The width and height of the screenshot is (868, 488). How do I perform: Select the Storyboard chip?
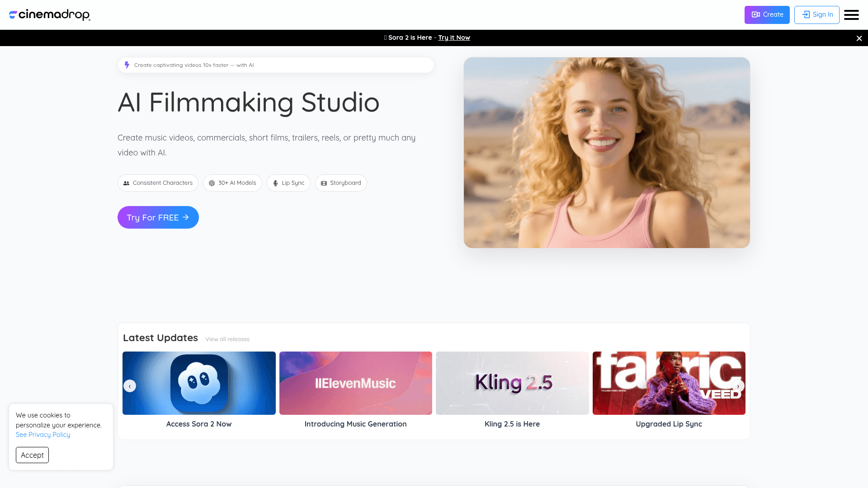point(341,183)
